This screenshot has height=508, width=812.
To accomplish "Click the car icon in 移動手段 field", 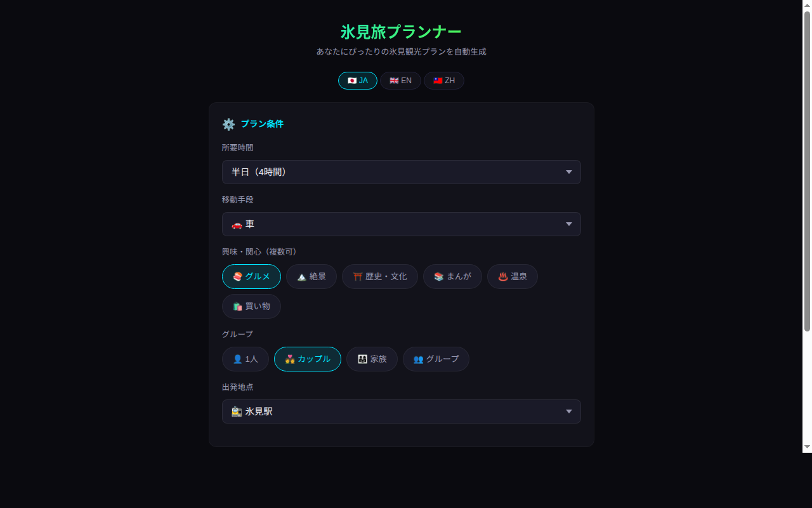I will (235, 224).
